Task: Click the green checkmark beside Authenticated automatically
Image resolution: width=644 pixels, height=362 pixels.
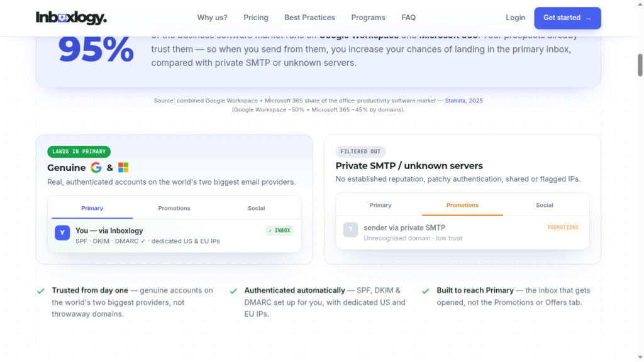Action: (233, 291)
